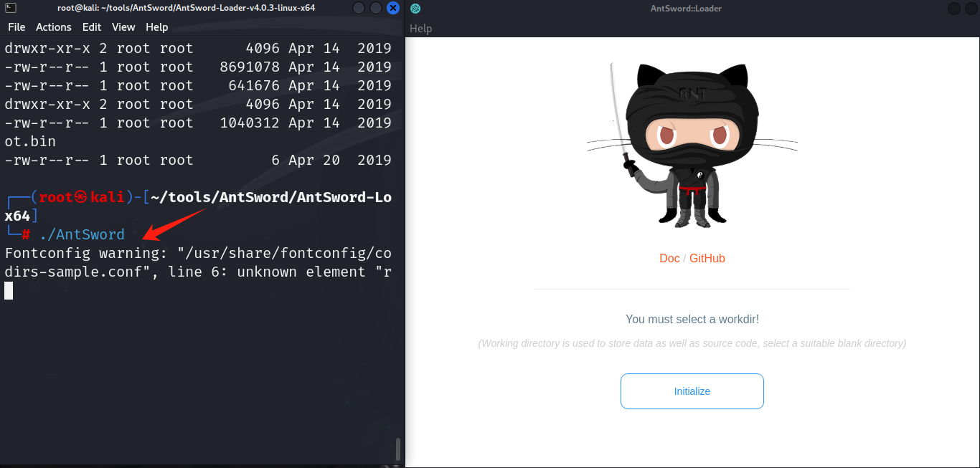Click the 'Fontconfig warning' line in terminal

coord(198,253)
